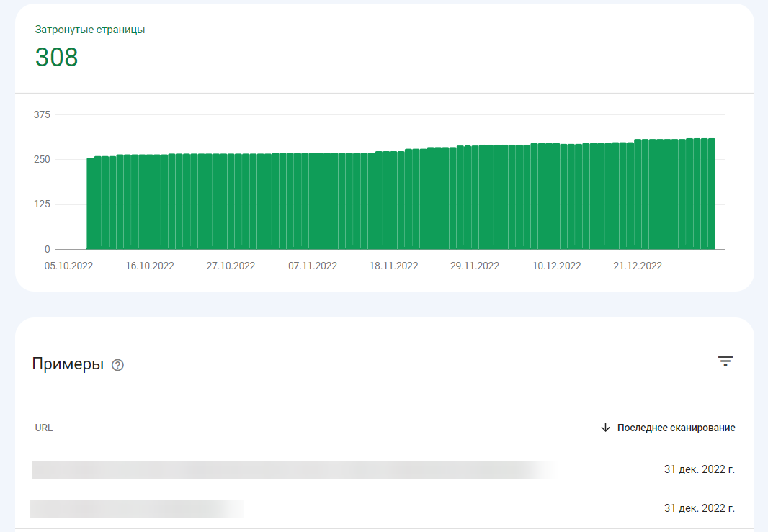Open the filter icon in Примеры
The width and height of the screenshot is (768, 532).
725,361
